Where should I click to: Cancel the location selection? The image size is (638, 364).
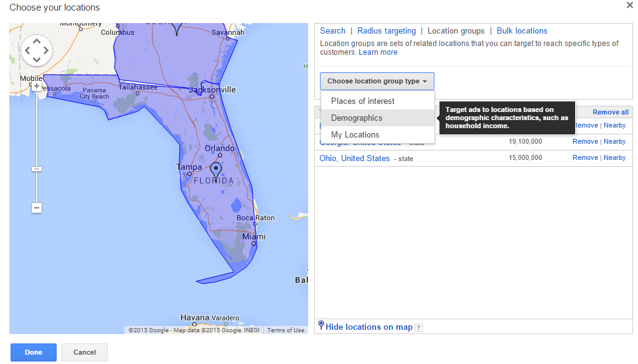pyautogui.click(x=85, y=353)
